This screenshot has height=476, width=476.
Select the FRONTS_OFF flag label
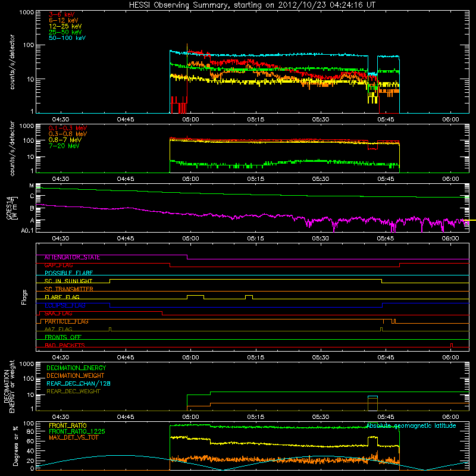pyautogui.click(x=63, y=337)
